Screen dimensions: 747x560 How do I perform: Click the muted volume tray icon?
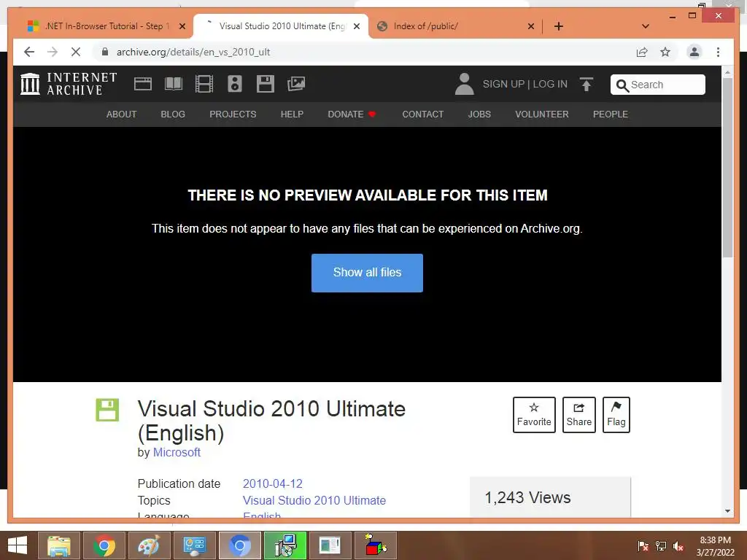coord(678,546)
